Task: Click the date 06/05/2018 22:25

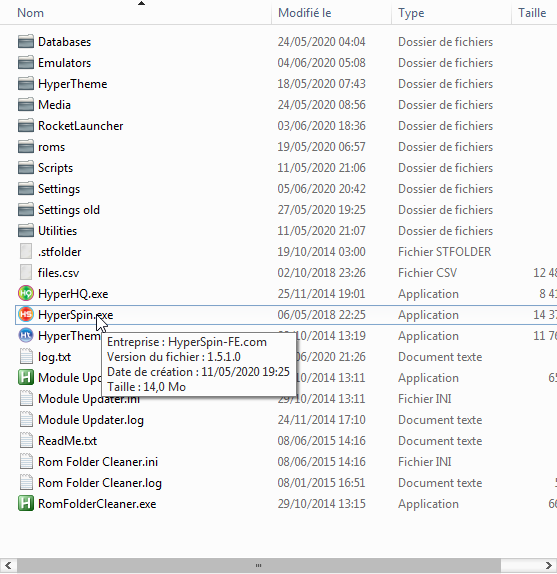Action: pos(321,314)
